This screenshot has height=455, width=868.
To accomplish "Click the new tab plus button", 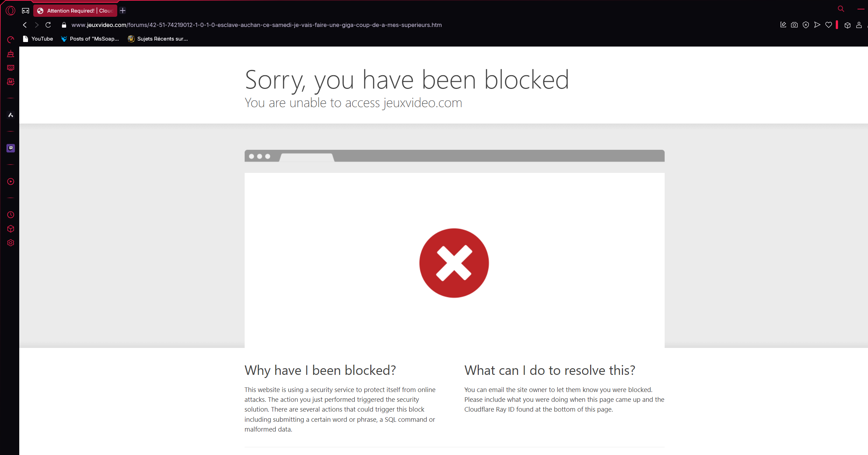I will [122, 10].
